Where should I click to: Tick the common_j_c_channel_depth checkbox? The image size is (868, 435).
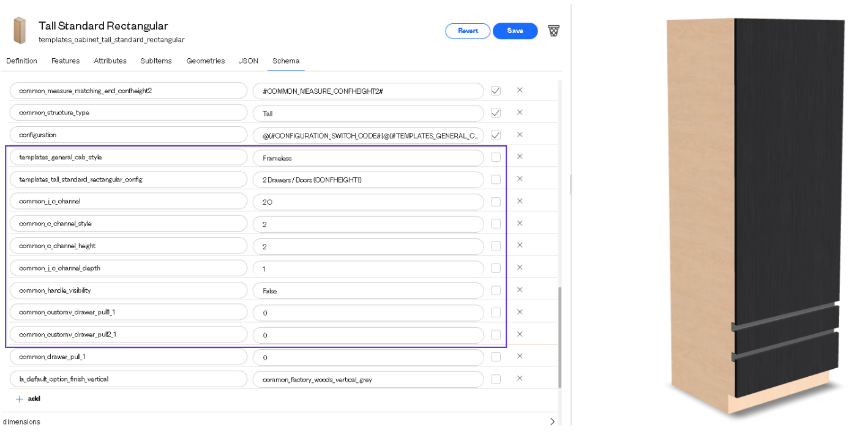pyautogui.click(x=496, y=268)
